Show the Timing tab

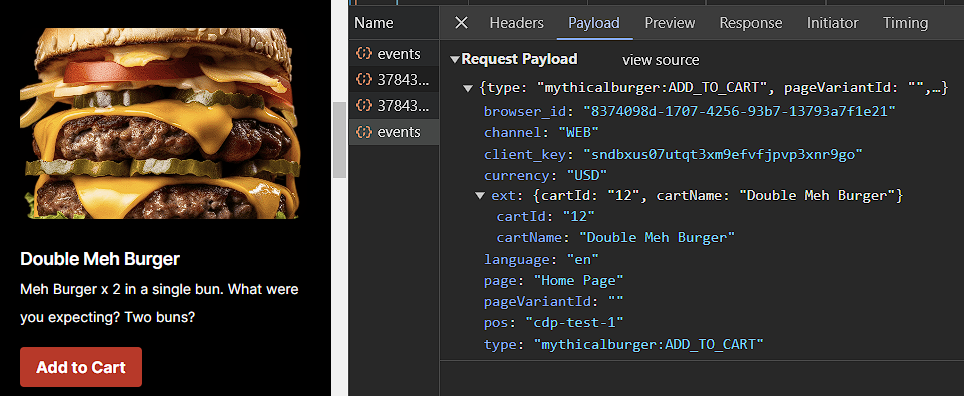906,23
